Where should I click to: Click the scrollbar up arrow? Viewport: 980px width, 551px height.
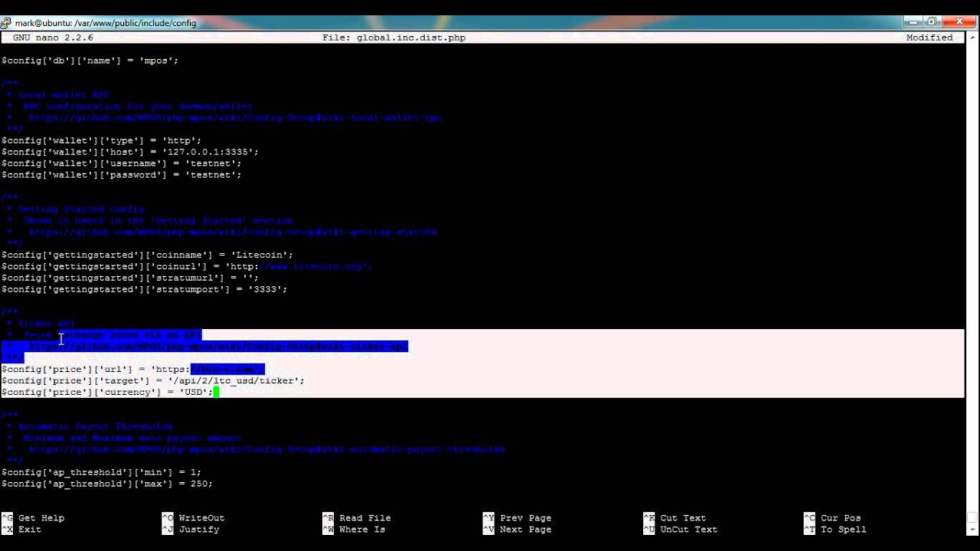pos(972,37)
